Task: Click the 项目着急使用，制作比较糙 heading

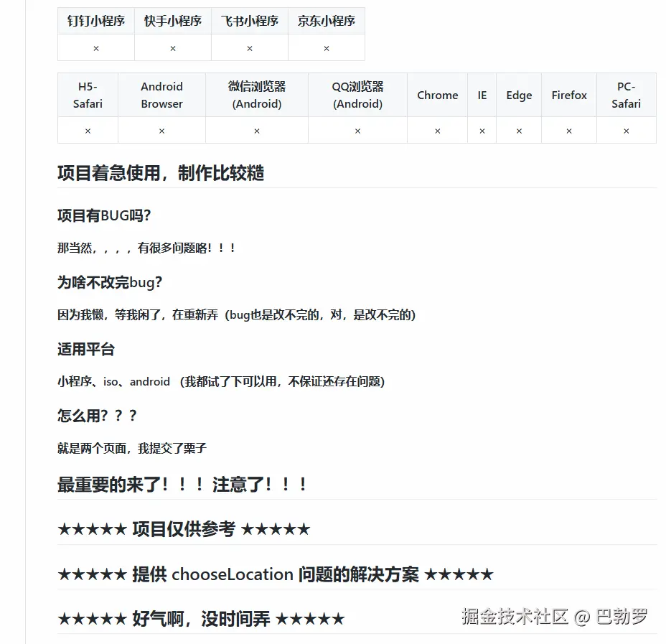Action: [161, 173]
